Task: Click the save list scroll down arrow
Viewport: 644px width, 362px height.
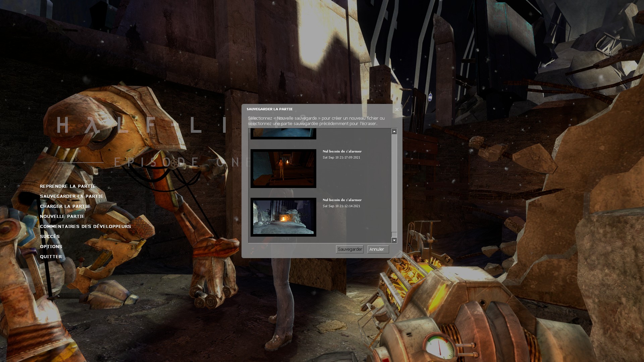Action: (394, 240)
